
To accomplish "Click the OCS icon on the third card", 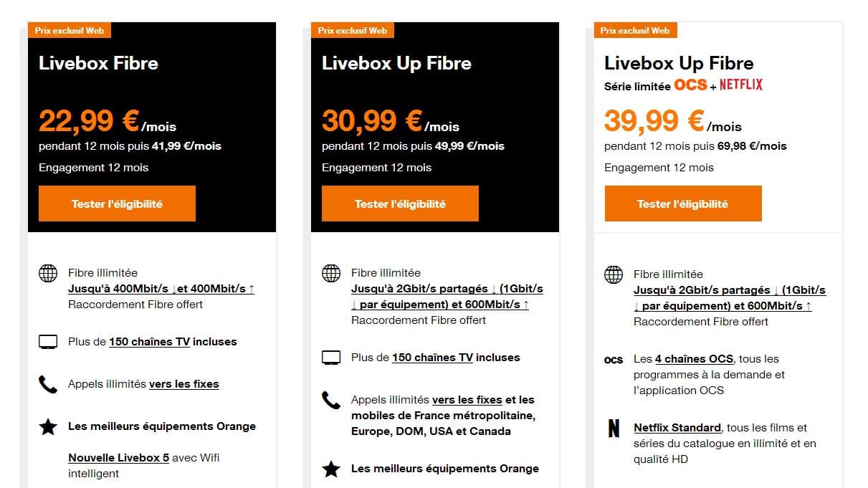I will pos(614,360).
